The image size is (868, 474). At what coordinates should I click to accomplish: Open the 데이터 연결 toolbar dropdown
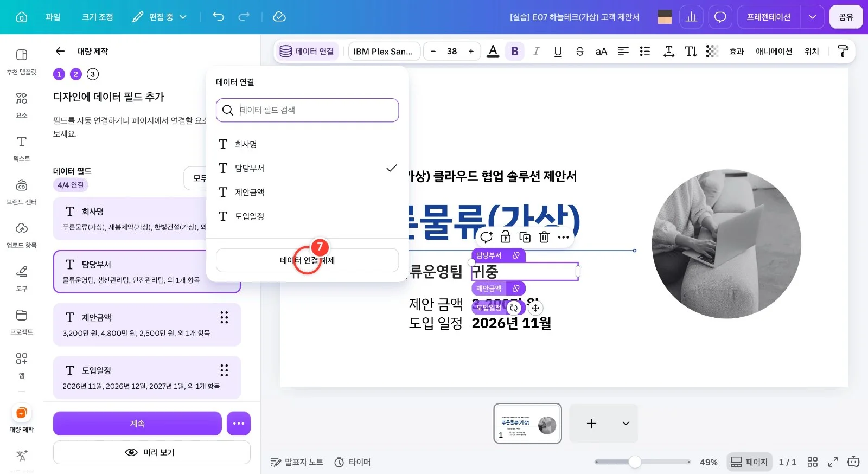(x=307, y=51)
